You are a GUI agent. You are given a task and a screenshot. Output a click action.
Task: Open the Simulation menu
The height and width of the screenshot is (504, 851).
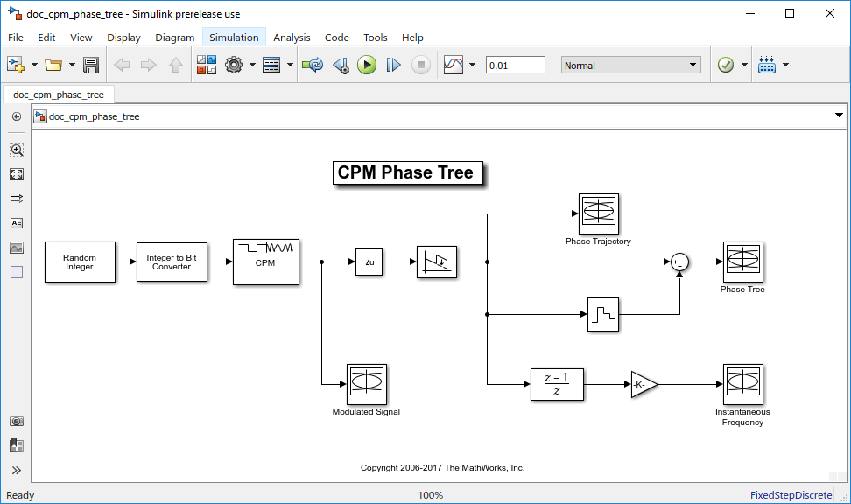click(x=234, y=38)
